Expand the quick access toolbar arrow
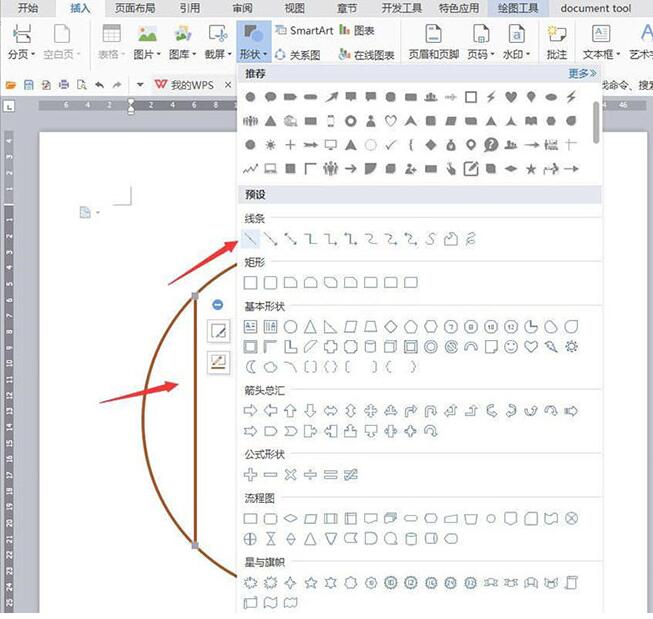 tap(140, 85)
